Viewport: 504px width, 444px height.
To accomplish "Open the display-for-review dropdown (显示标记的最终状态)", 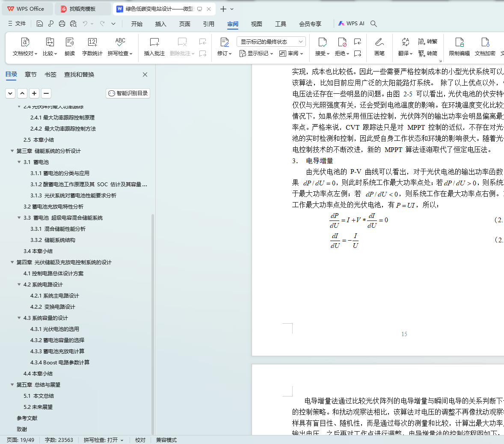I will 271,42.
